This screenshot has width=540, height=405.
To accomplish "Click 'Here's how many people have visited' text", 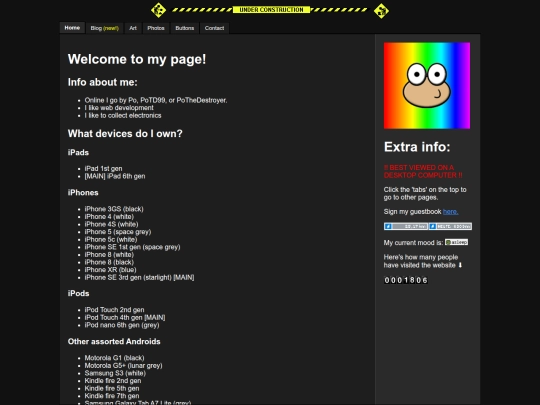I will [423, 261].
